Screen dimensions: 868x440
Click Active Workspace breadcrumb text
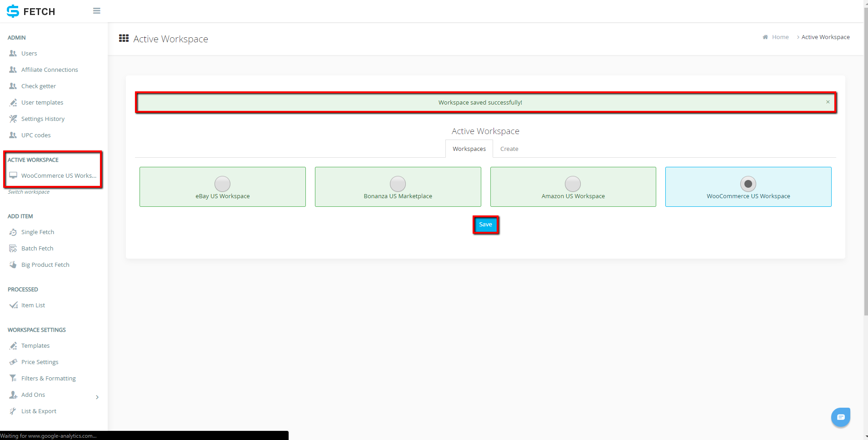[825, 37]
